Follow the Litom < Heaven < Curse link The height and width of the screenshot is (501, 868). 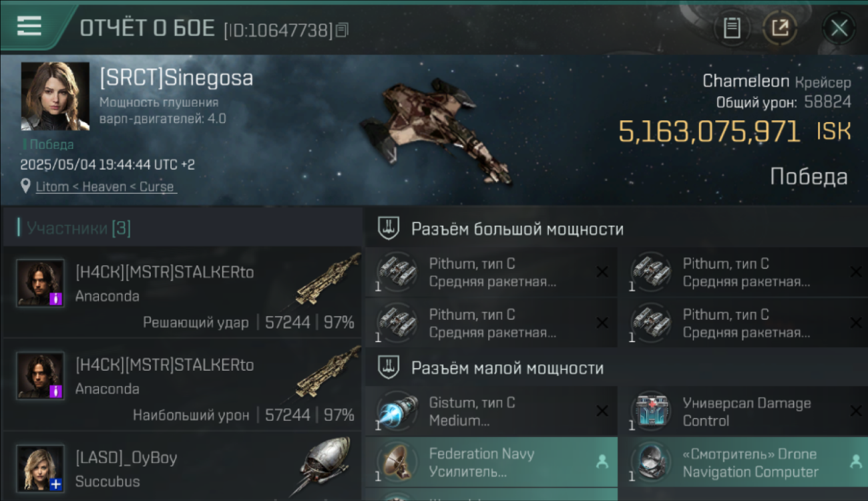click(105, 187)
